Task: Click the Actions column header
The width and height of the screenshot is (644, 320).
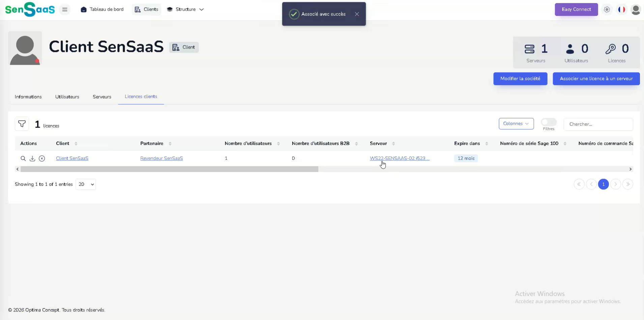Action: pos(28,144)
